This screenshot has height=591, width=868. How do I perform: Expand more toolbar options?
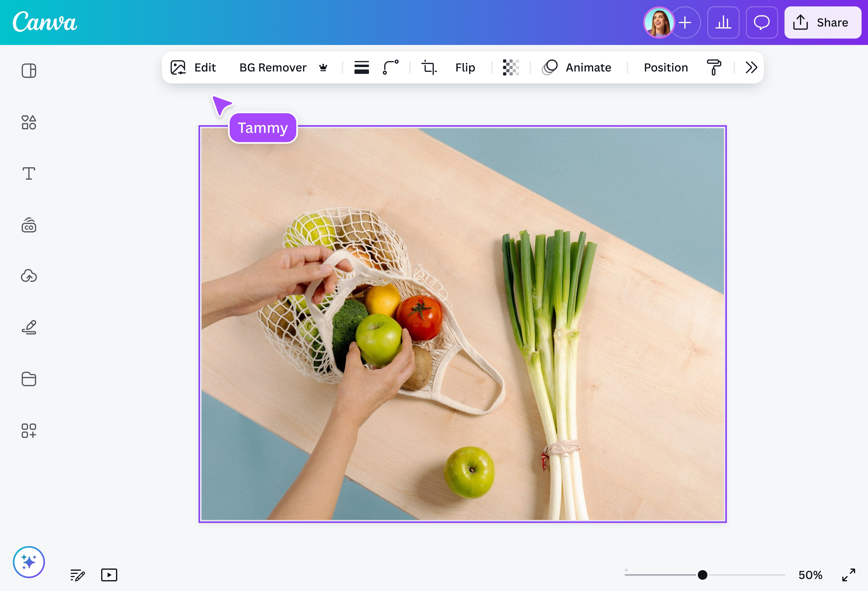click(x=751, y=67)
